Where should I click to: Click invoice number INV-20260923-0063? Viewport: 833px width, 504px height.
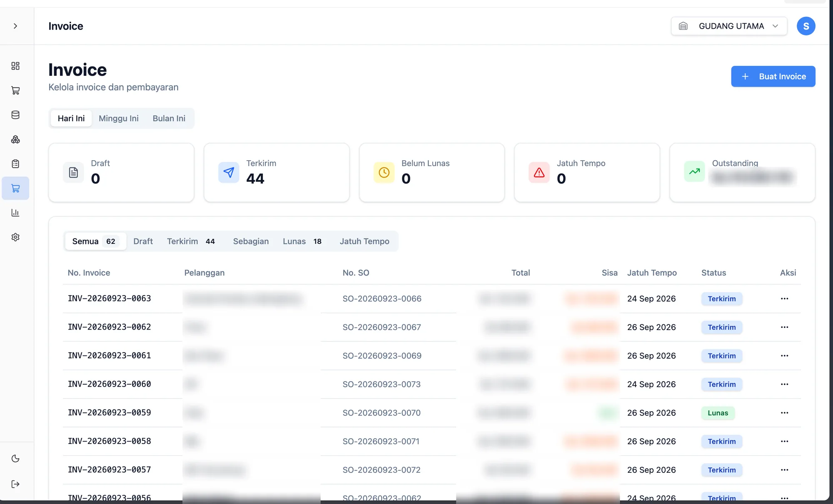(x=110, y=298)
